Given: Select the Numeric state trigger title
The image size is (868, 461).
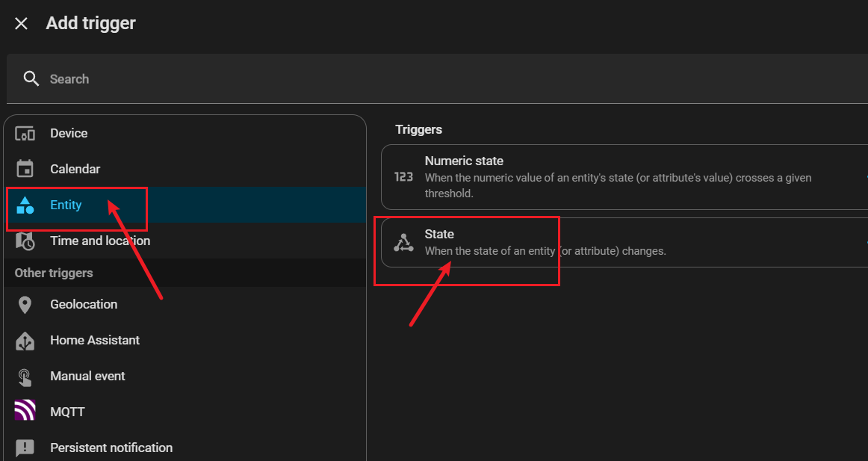Looking at the screenshot, I should click(464, 161).
